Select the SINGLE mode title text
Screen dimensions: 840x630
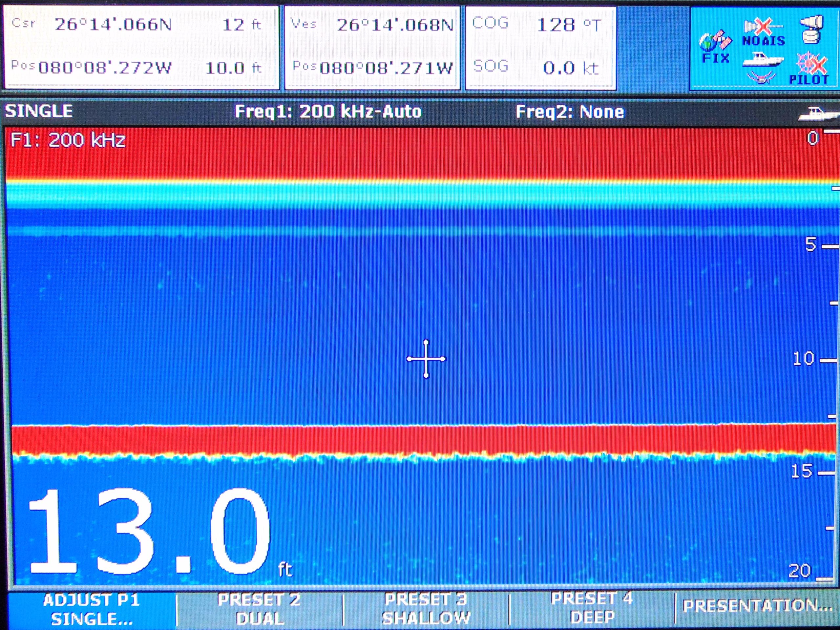pyautogui.click(x=39, y=111)
